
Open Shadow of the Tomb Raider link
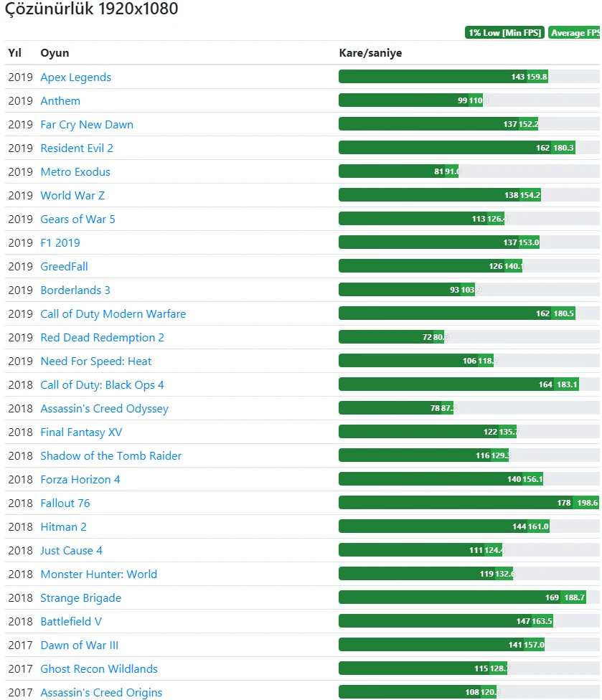(x=110, y=456)
